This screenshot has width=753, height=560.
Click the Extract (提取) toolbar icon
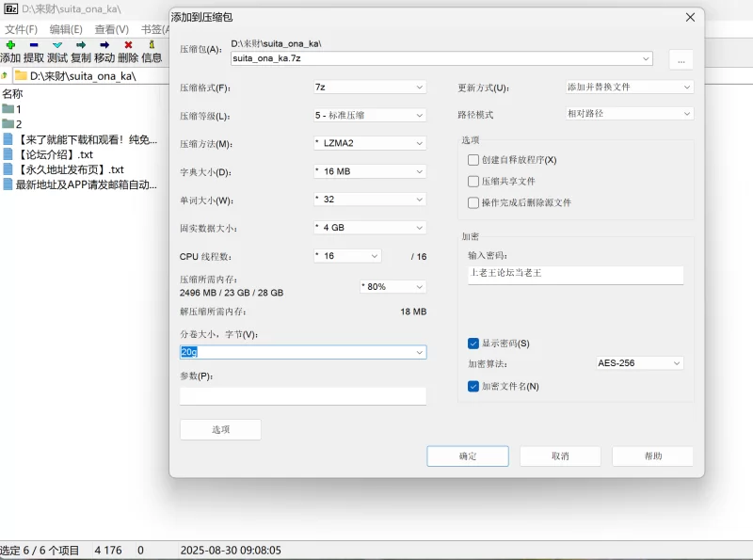34,44
